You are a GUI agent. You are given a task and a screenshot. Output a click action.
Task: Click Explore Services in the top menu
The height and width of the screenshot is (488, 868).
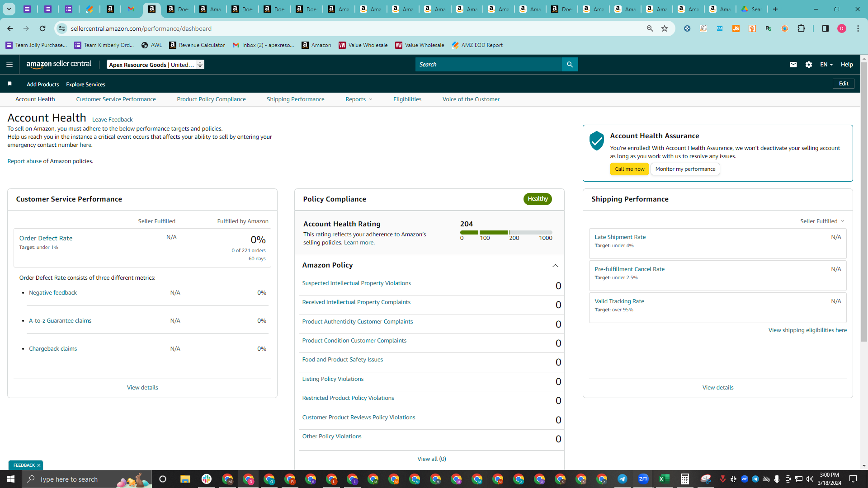pos(85,84)
